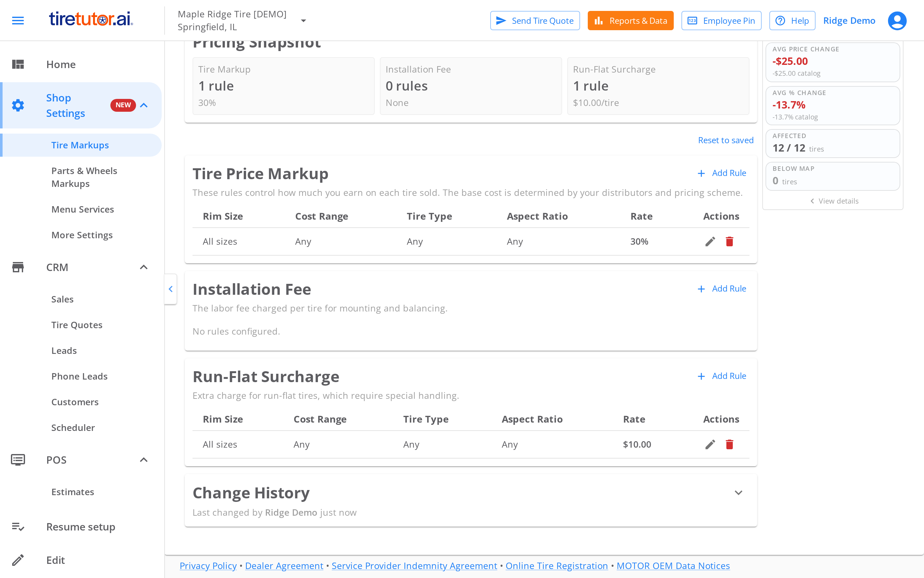This screenshot has width=924, height=578.
Task: Collapse the Shop Settings section chevron
Action: pyautogui.click(x=143, y=105)
